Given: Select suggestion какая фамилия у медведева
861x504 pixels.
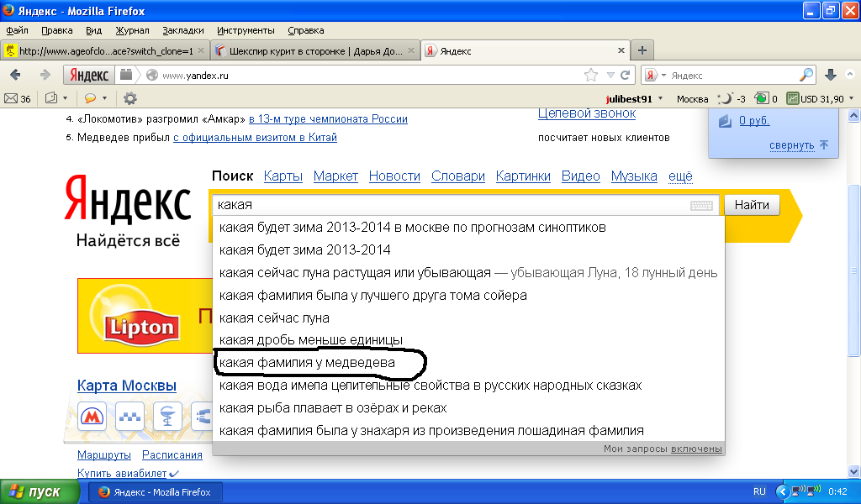Looking at the screenshot, I should (467, 363).
